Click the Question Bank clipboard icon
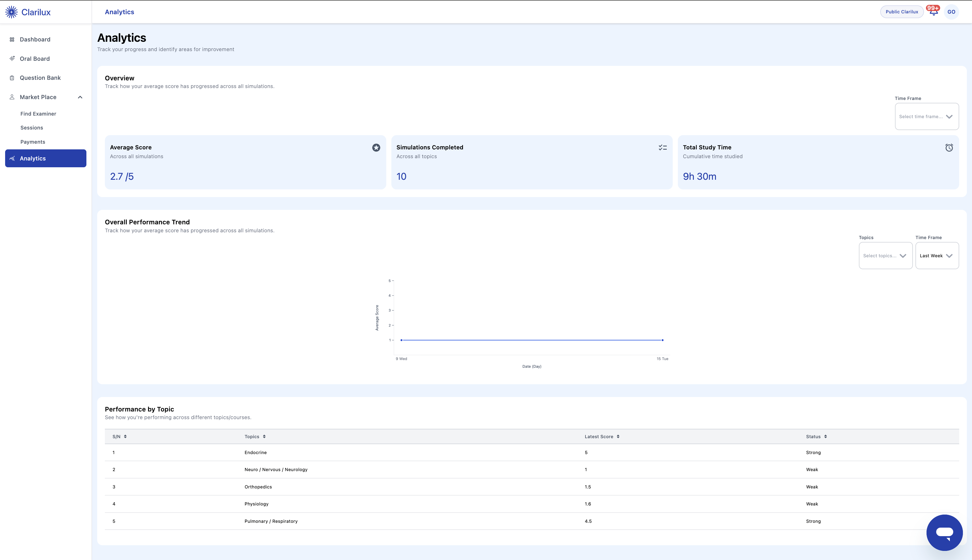The height and width of the screenshot is (560, 972). (12, 78)
